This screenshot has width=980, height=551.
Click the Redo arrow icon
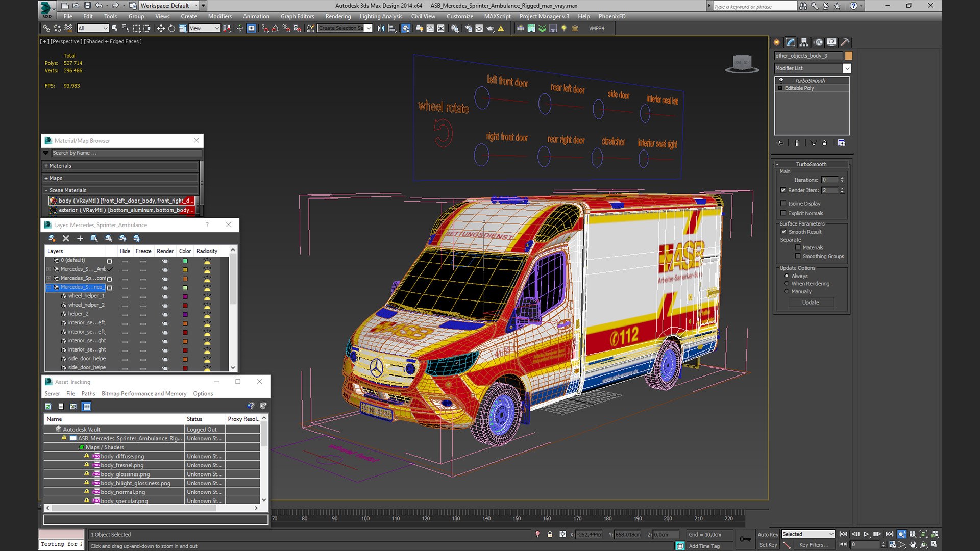pos(115,6)
